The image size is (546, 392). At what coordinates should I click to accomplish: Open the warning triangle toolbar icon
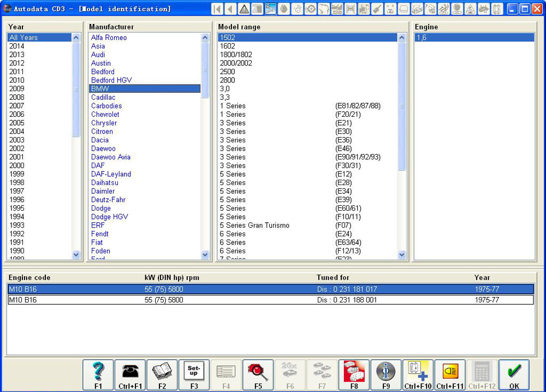[244, 9]
